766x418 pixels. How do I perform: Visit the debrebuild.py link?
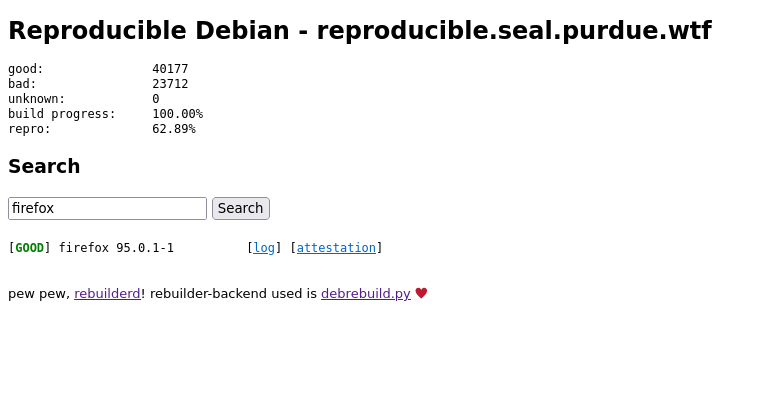pyautogui.click(x=366, y=294)
